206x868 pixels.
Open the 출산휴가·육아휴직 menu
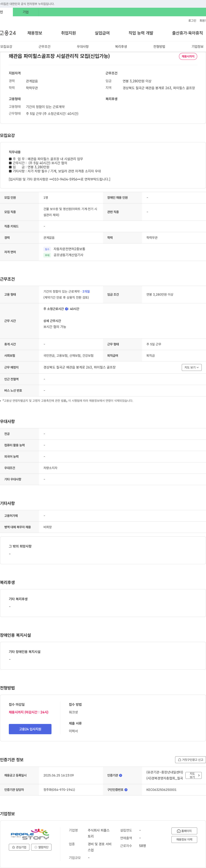pos(188,33)
